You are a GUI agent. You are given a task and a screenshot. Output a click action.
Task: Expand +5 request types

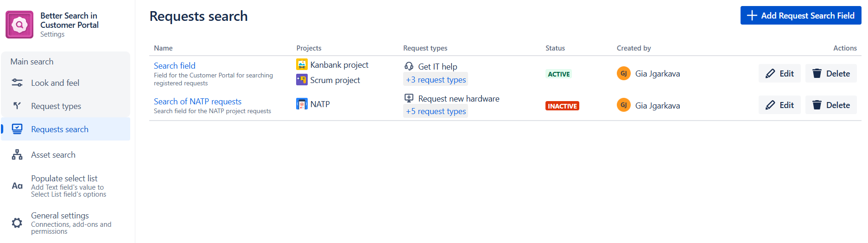(436, 111)
